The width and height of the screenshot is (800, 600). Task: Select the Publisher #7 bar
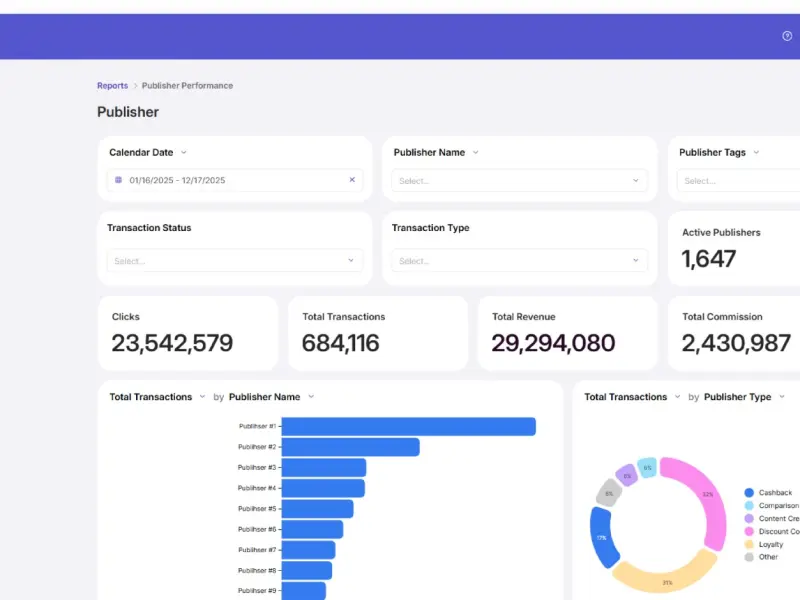[x=308, y=550]
